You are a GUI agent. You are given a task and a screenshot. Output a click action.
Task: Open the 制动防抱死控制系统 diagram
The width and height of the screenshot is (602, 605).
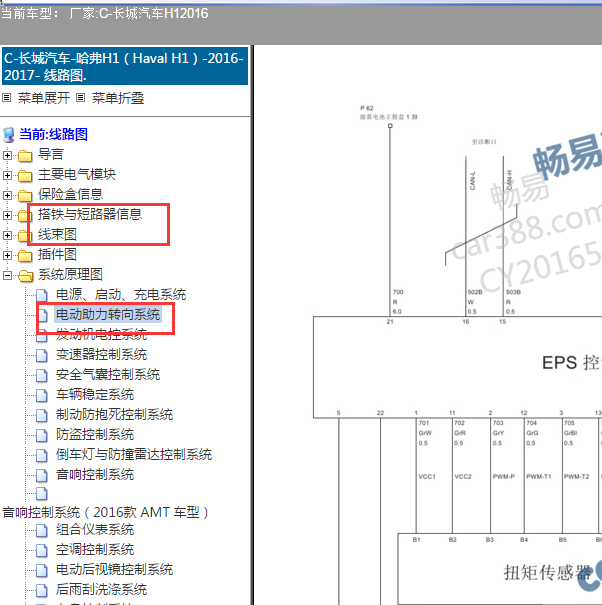pos(114,414)
